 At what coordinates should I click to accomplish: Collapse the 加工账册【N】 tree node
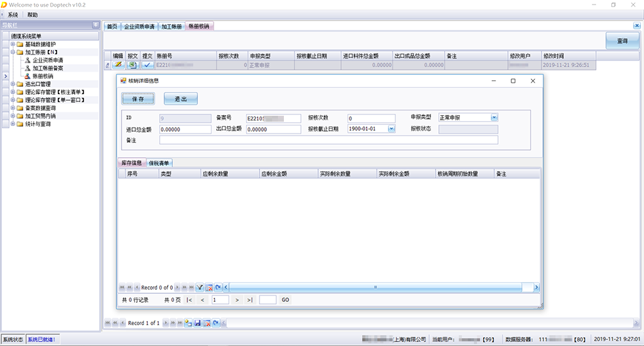12,52
